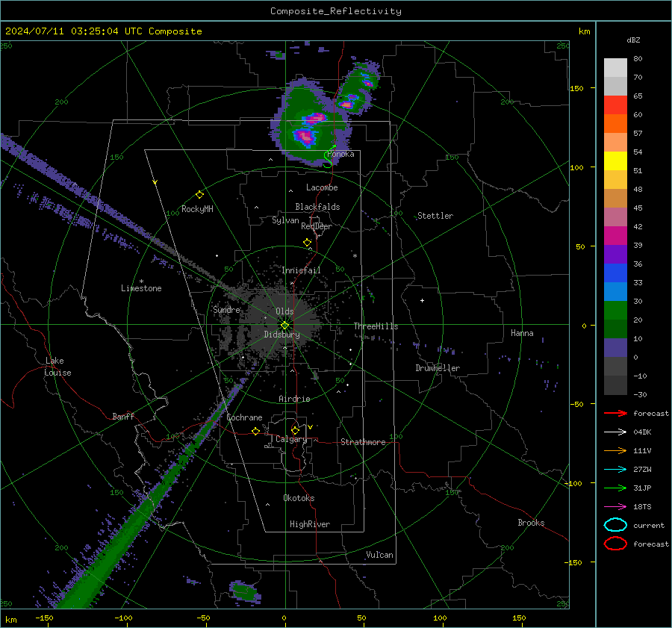Click the red forecast arrow in legend

[615, 413]
